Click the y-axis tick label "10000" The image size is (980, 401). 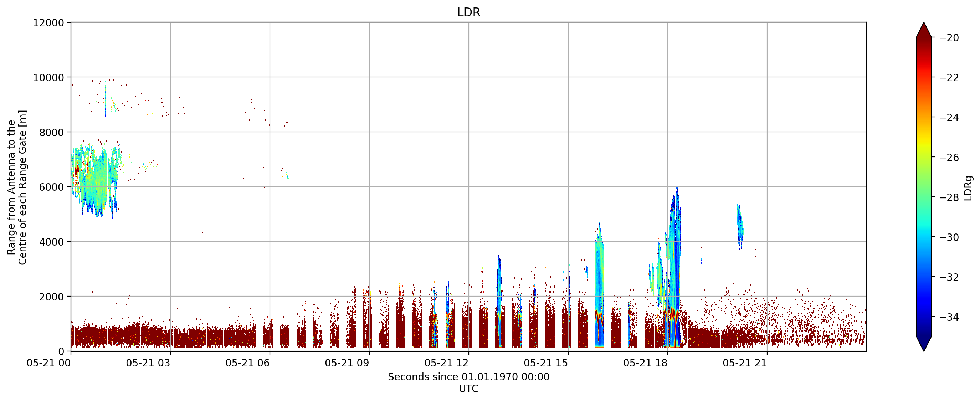[x=49, y=78]
